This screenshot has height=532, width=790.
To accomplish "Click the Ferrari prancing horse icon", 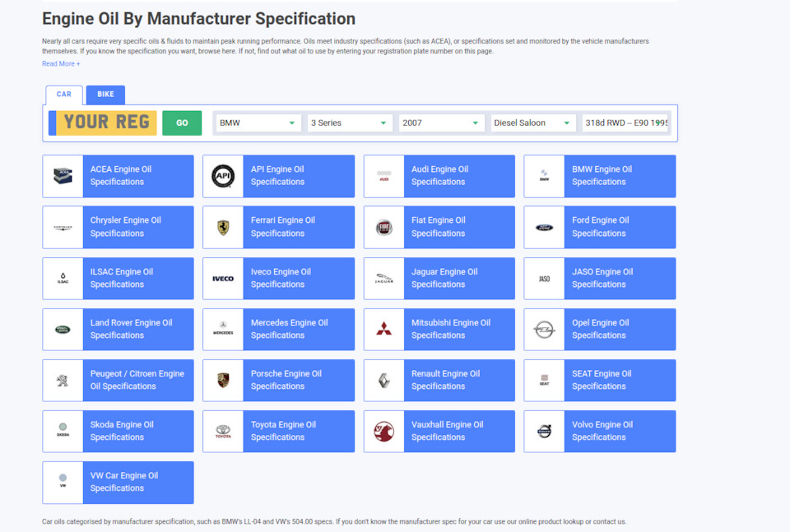I will pos(223,228).
